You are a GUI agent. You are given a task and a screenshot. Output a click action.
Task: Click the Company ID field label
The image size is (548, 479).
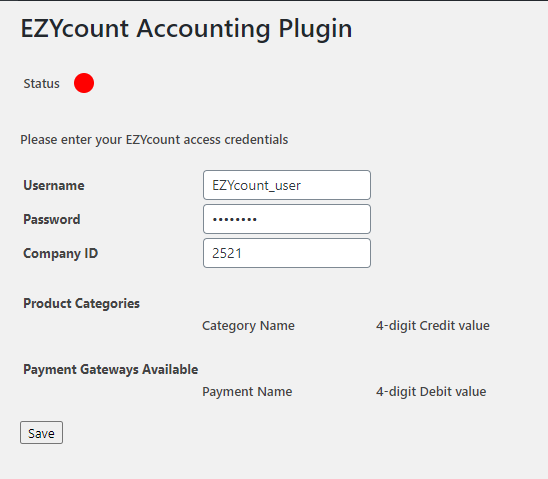point(60,253)
